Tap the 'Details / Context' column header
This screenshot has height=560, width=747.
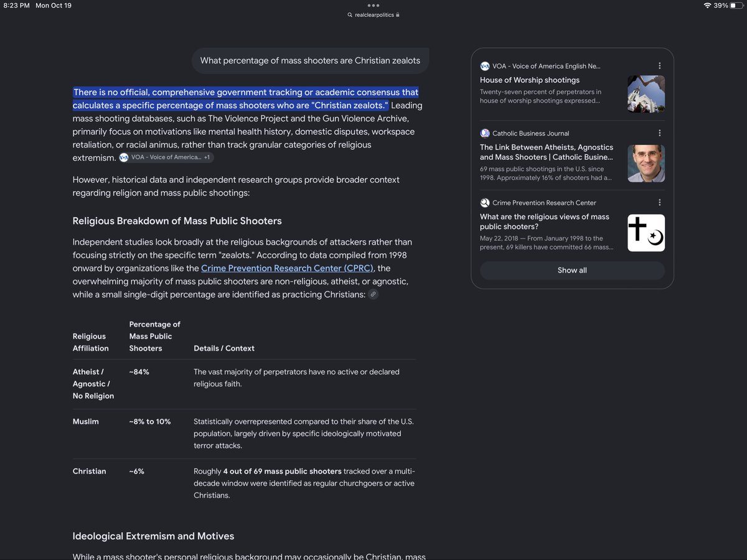[x=224, y=348]
